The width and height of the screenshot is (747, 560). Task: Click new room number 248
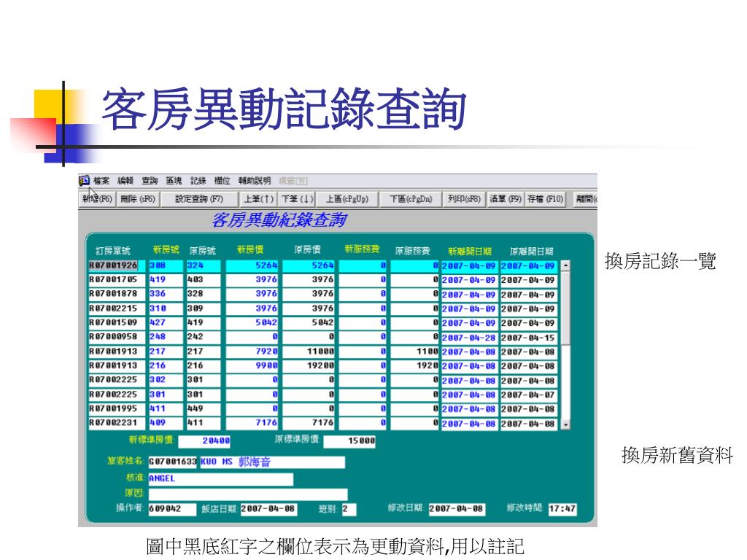pos(166,337)
